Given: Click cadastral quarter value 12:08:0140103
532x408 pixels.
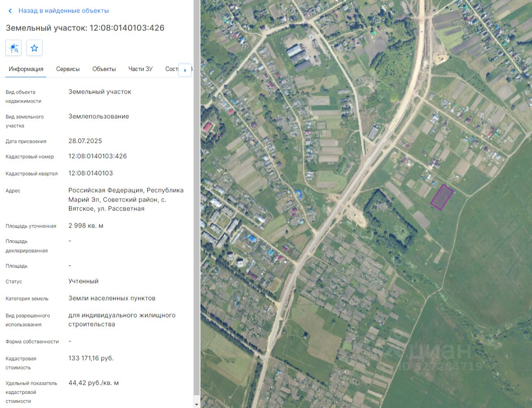Looking at the screenshot, I should coord(90,173).
